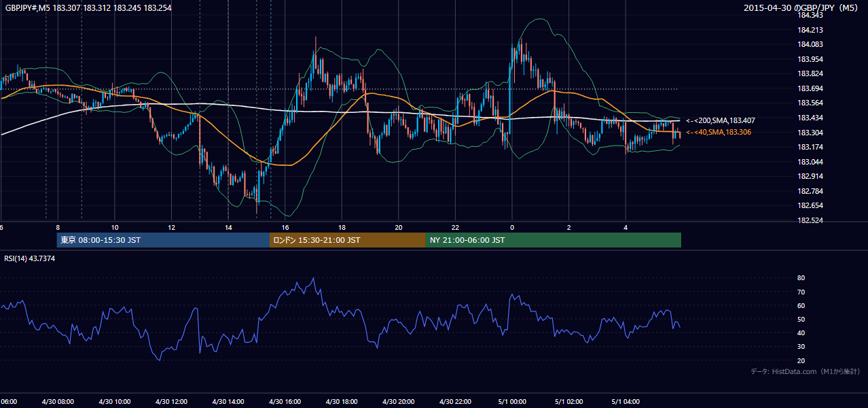Select the NY 21:00-06:00 JST session bar

(x=554, y=240)
